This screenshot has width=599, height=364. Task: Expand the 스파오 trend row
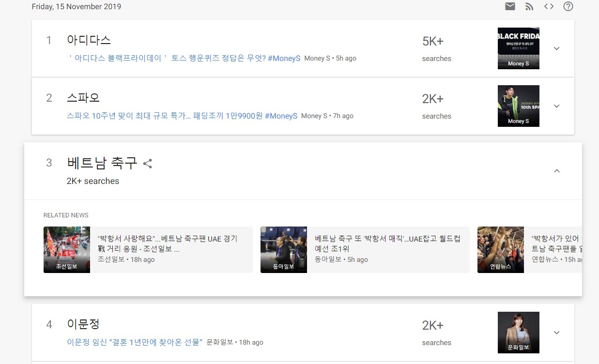coord(556,106)
